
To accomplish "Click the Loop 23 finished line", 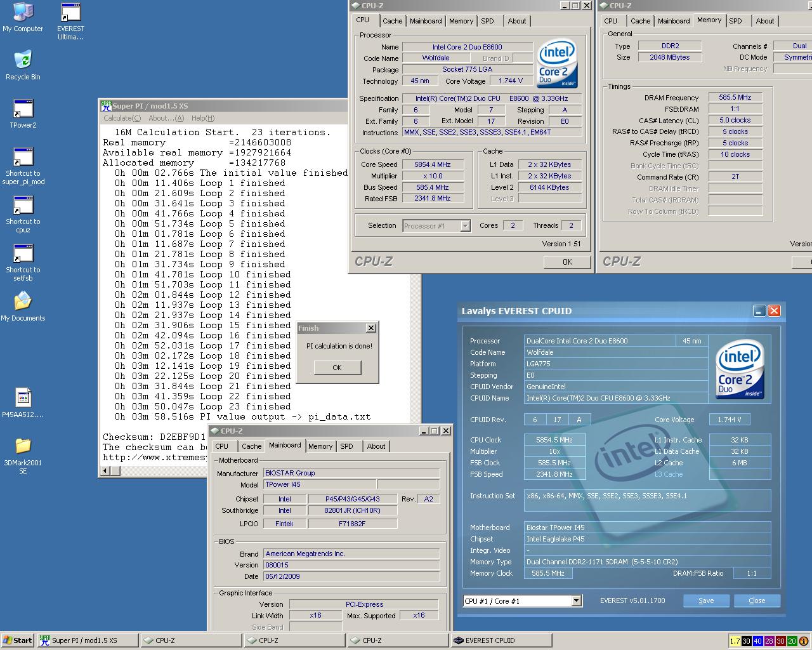I will tap(203, 406).
